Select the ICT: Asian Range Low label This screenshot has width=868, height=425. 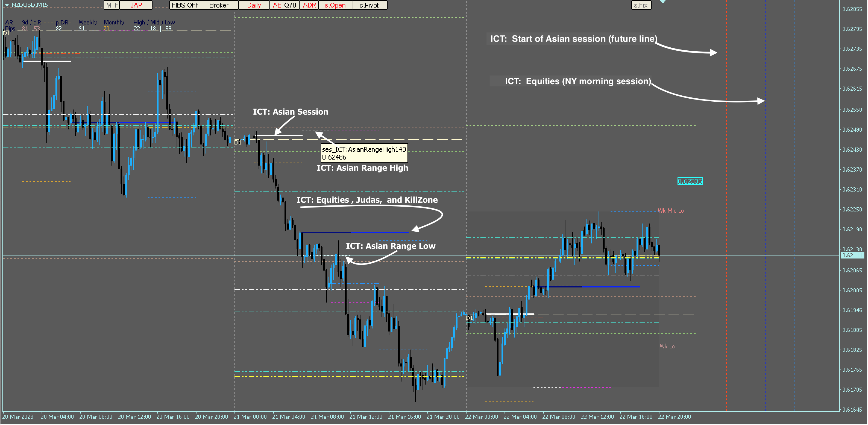(391, 246)
